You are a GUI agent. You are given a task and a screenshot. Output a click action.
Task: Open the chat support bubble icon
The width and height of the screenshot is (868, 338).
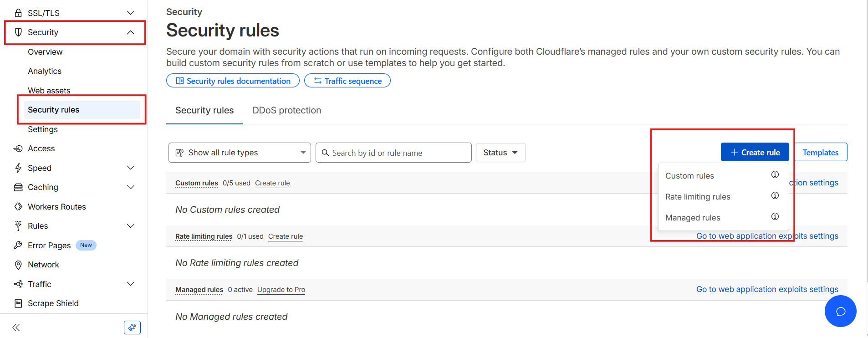click(840, 311)
